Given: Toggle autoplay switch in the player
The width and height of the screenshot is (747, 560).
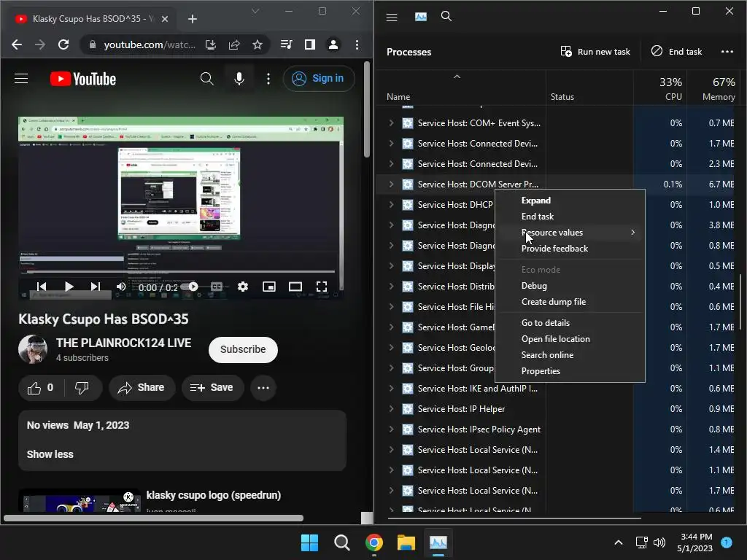Looking at the screenshot, I should pos(190,286).
